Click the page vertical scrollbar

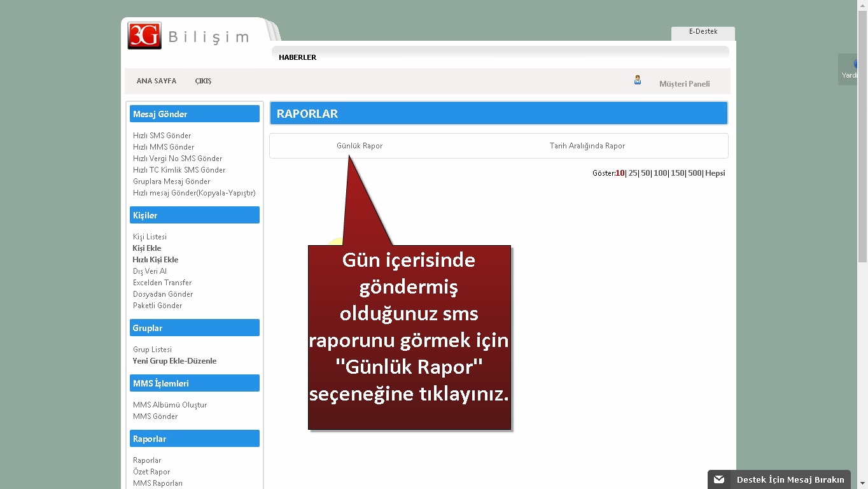tap(862, 191)
